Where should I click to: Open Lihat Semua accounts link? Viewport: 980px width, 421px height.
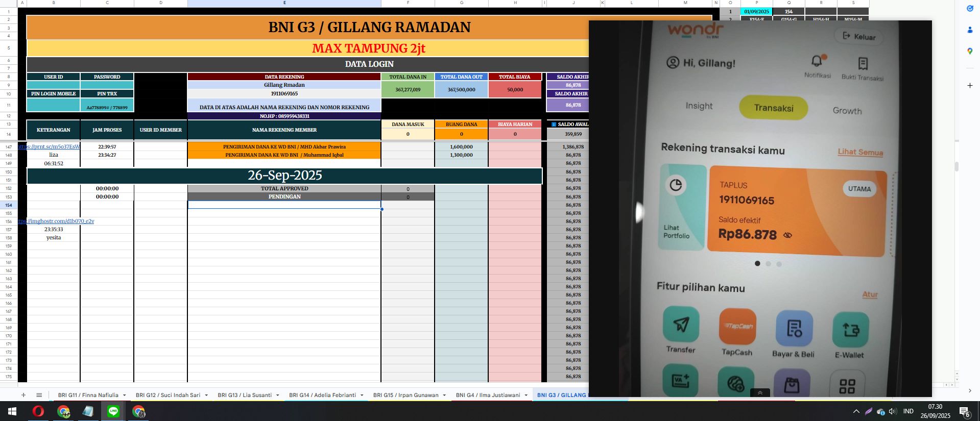coord(861,152)
